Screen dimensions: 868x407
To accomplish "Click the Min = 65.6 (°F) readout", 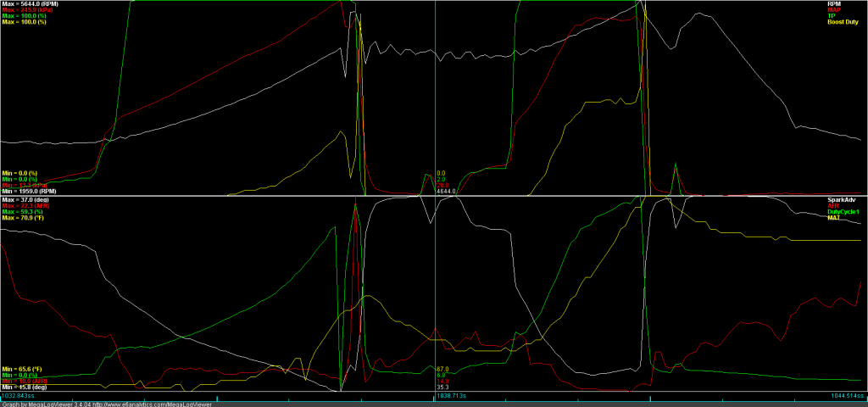I will pos(22,369).
